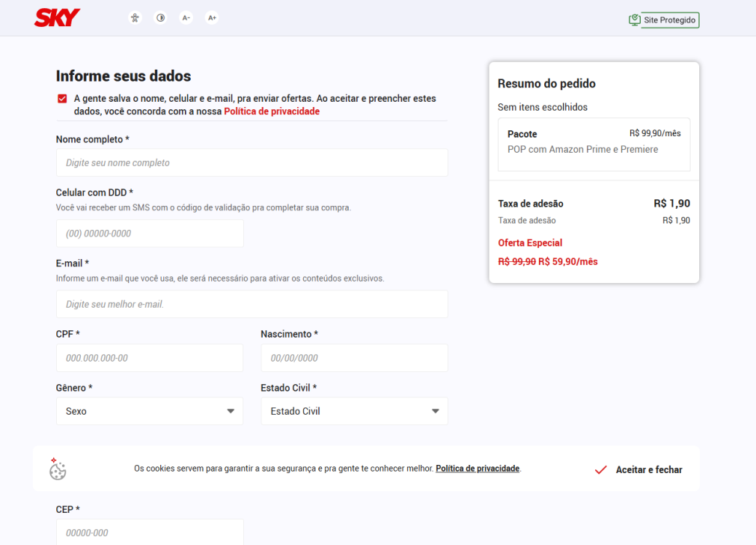756x545 pixels.
Task: Toggle the high contrast icon
Action: [x=160, y=18]
